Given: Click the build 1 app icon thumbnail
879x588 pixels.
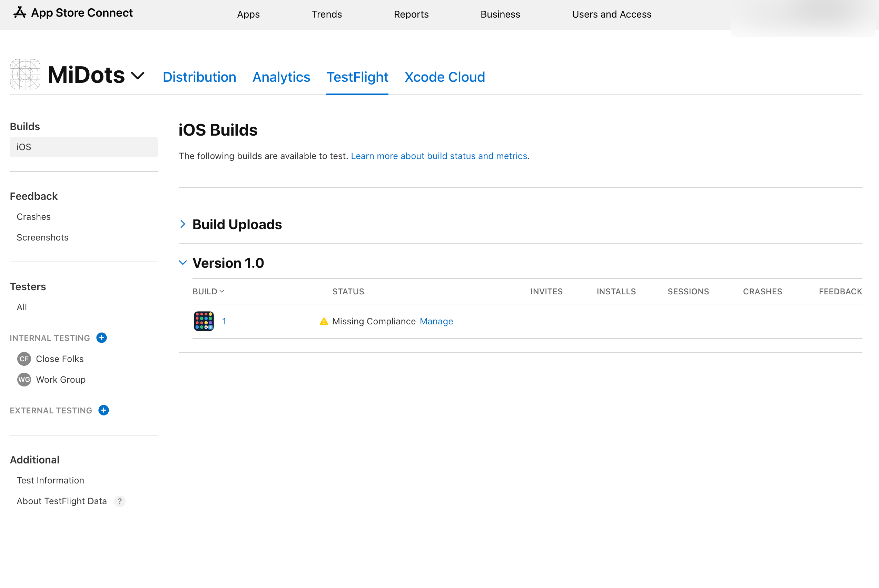Looking at the screenshot, I should 204,321.
